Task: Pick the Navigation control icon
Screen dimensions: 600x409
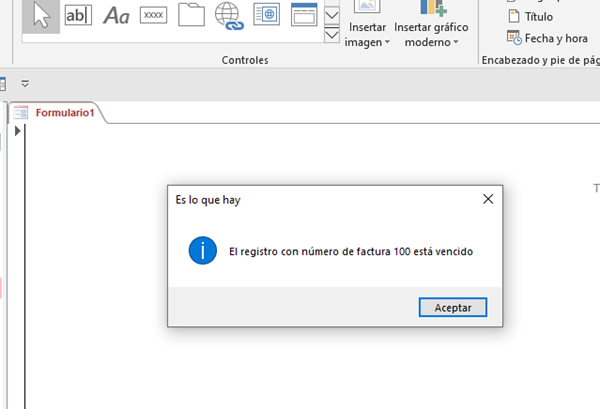Action: point(304,15)
